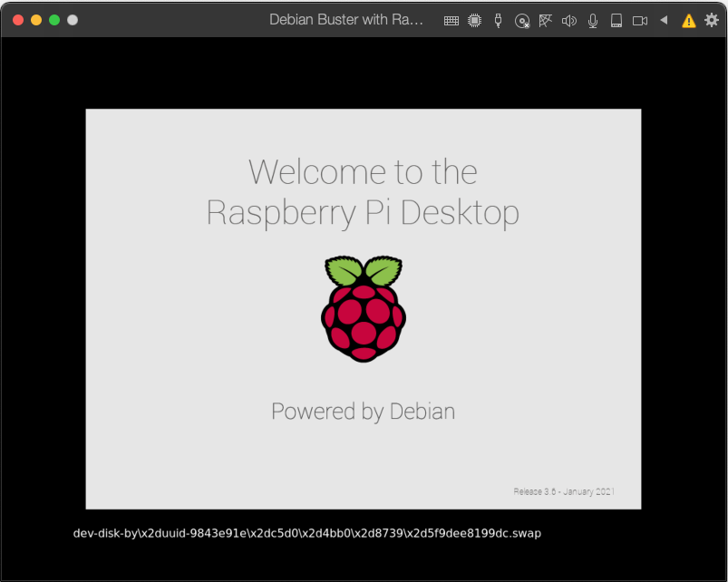Click the yellow minimize window button

pos(36,20)
